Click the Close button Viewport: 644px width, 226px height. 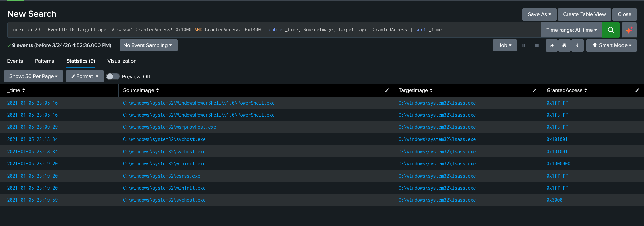[625, 14]
